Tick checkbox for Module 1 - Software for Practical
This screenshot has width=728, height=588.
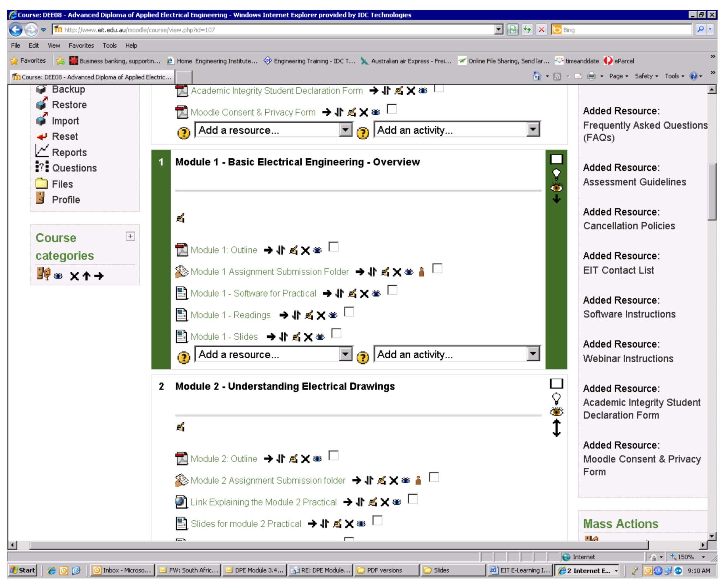tap(393, 290)
